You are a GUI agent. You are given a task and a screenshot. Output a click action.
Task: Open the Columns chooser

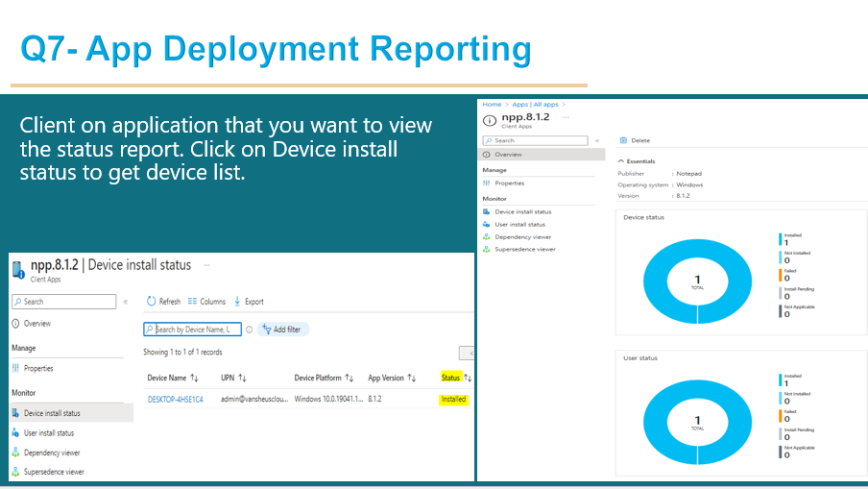[x=206, y=302]
